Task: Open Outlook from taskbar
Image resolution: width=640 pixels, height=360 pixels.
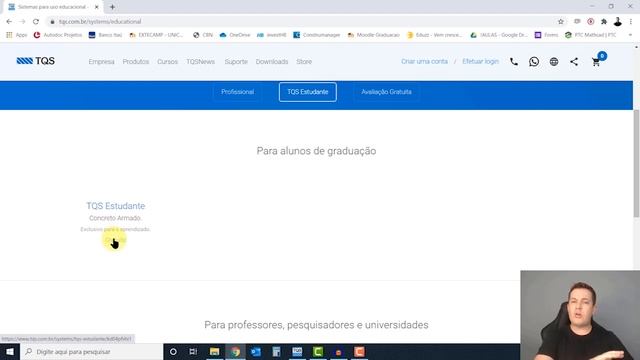Action: click(256, 351)
